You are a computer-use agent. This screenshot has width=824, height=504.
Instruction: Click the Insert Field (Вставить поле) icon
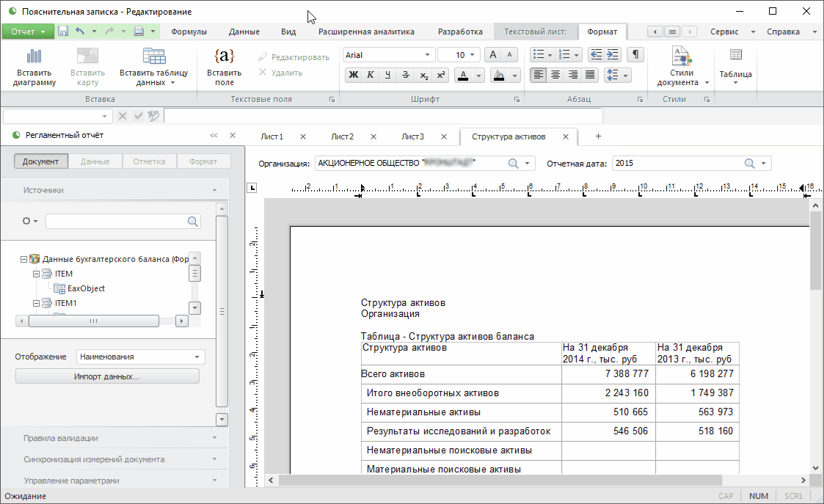click(224, 66)
